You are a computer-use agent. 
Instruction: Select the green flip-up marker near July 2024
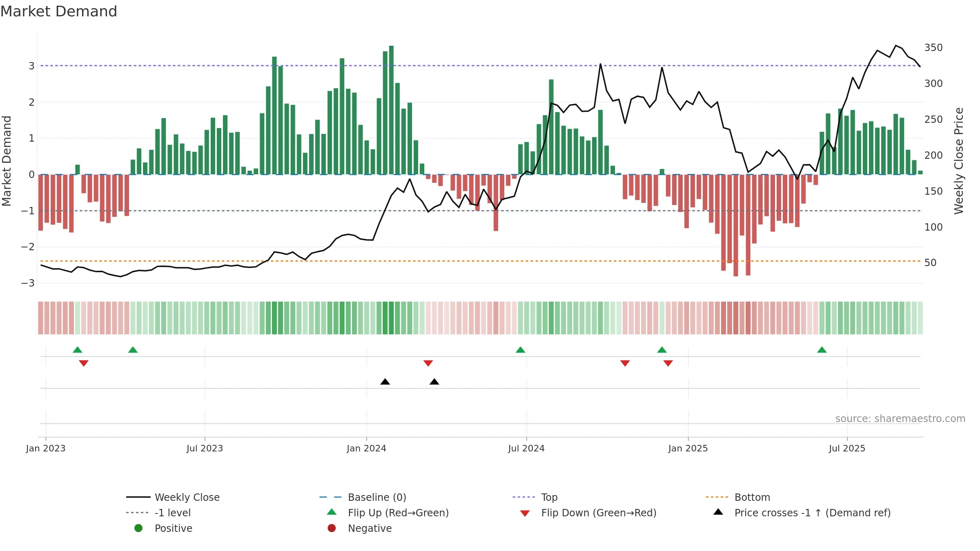tap(520, 350)
